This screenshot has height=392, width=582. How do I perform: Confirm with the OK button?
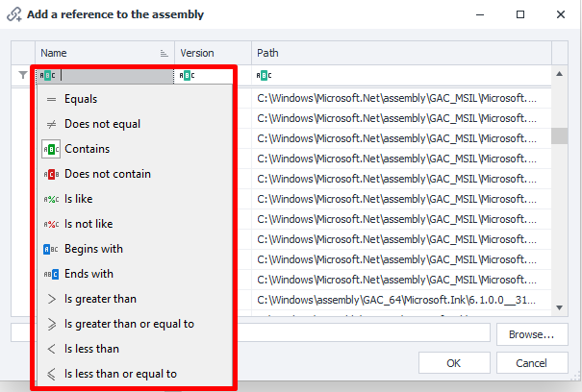tap(454, 364)
